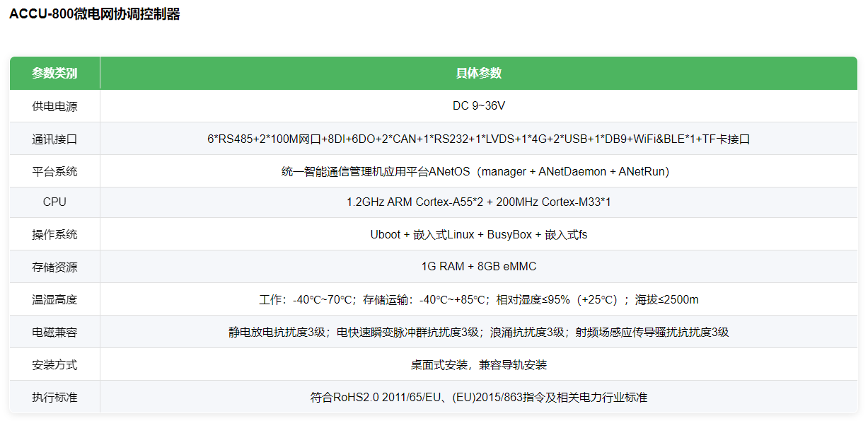
Task: Select the 桌面式安装 installation method cell
Action: pos(479,364)
